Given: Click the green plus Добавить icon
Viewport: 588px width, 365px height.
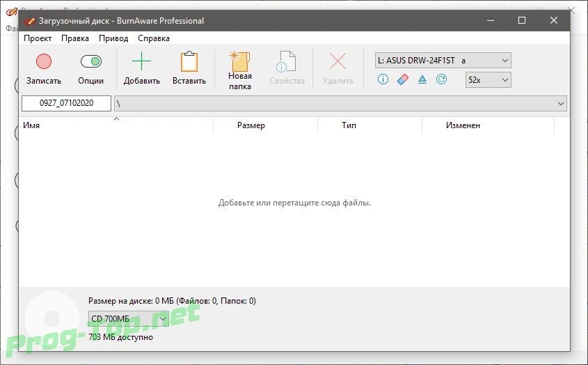Looking at the screenshot, I should tap(141, 61).
